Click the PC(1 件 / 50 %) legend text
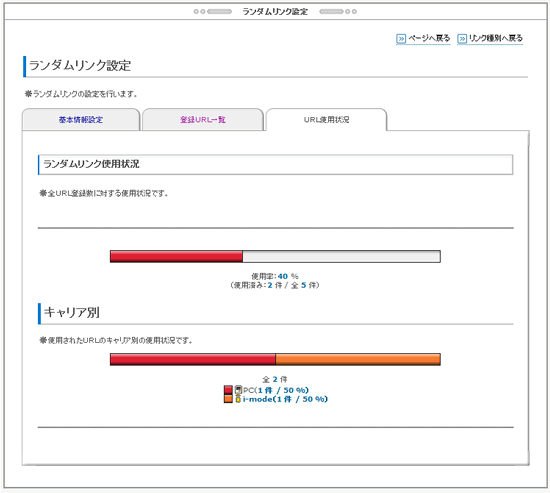Viewport: 550px width, 493px height. pos(276,390)
